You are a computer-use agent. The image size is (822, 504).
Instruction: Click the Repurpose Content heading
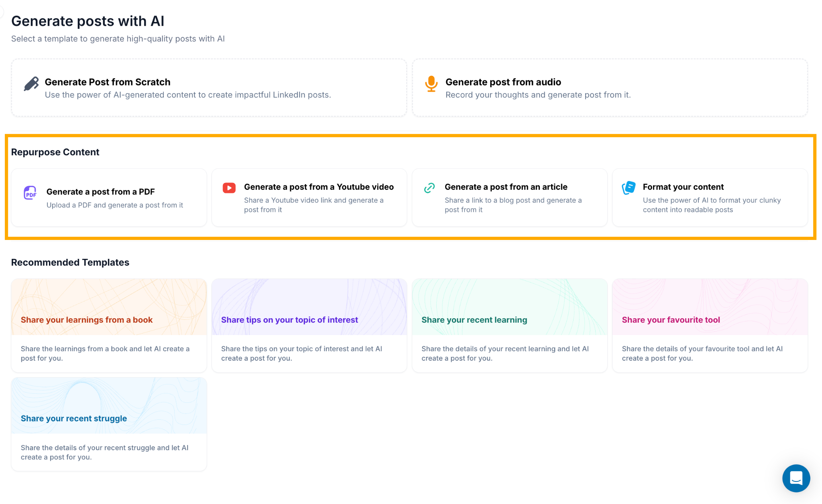click(x=55, y=152)
